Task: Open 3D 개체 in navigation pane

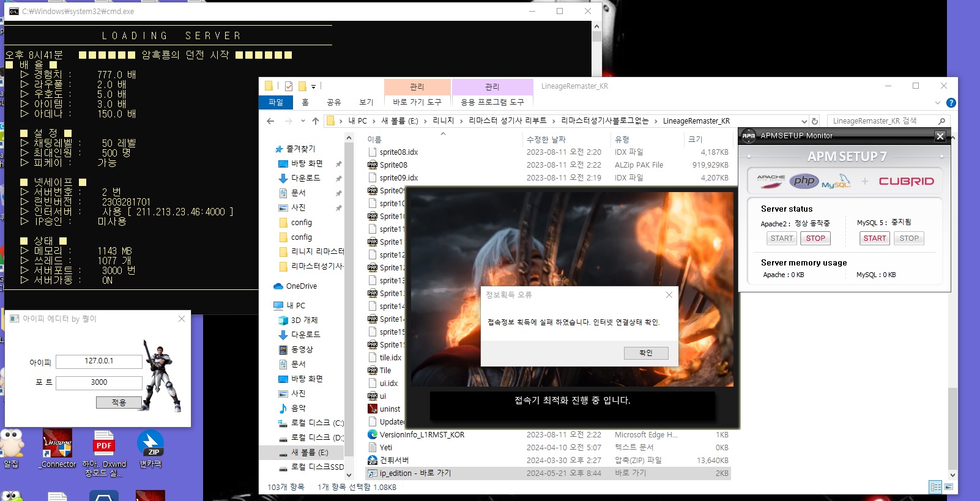Action: [x=304, y=321]
